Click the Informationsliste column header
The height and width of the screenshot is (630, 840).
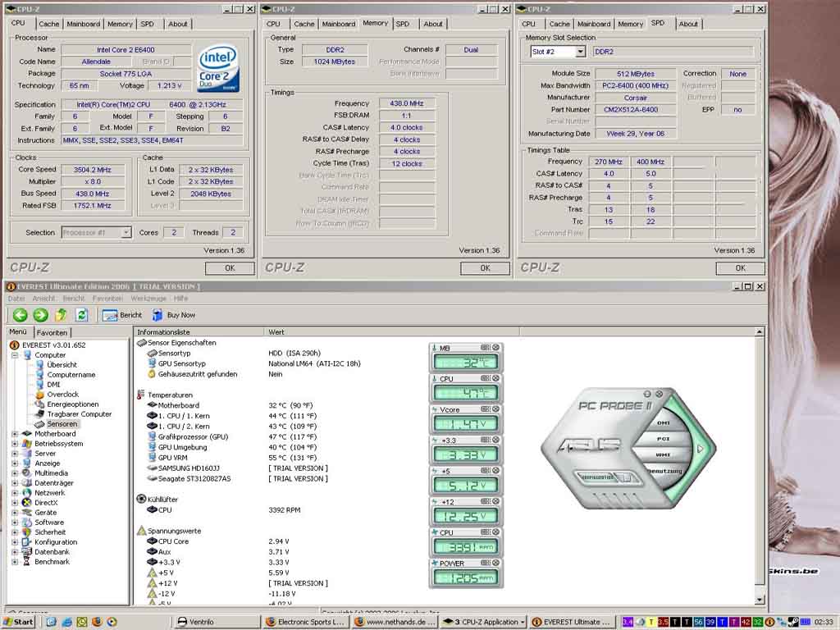199,332
